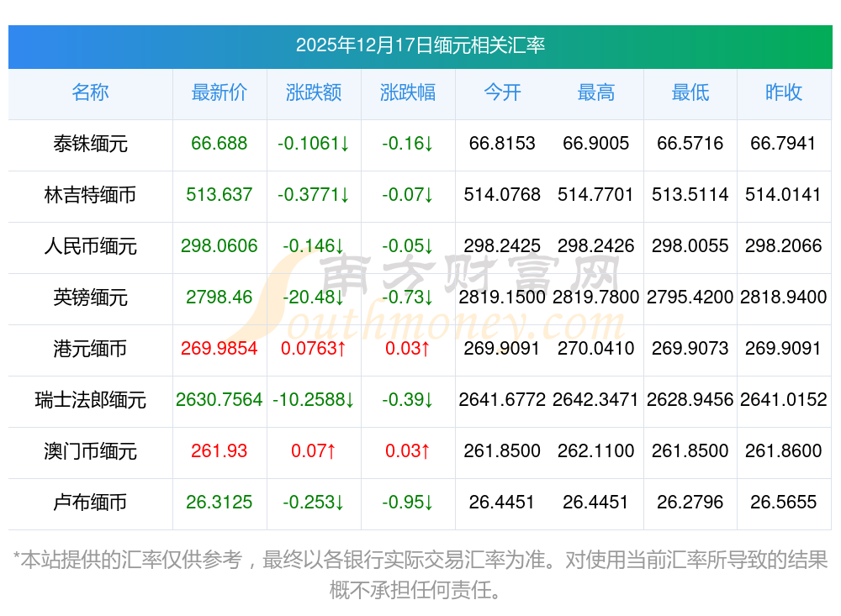The height and width of the screenshot is (616, 841).
Task: Click high value 514.7701
Action: (x=596, y=194)
